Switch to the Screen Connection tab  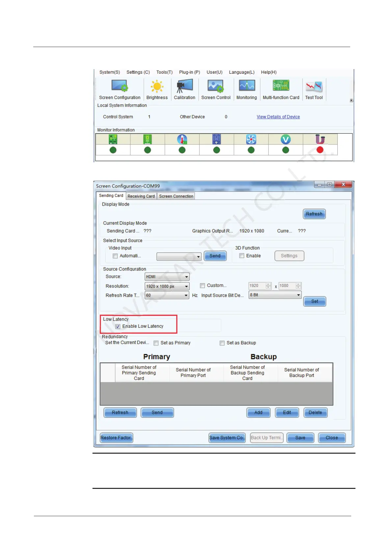point(176,196)
